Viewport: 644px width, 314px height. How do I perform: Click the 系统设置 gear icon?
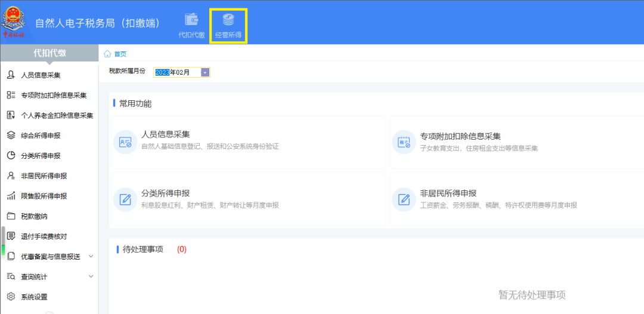point(11,296)
